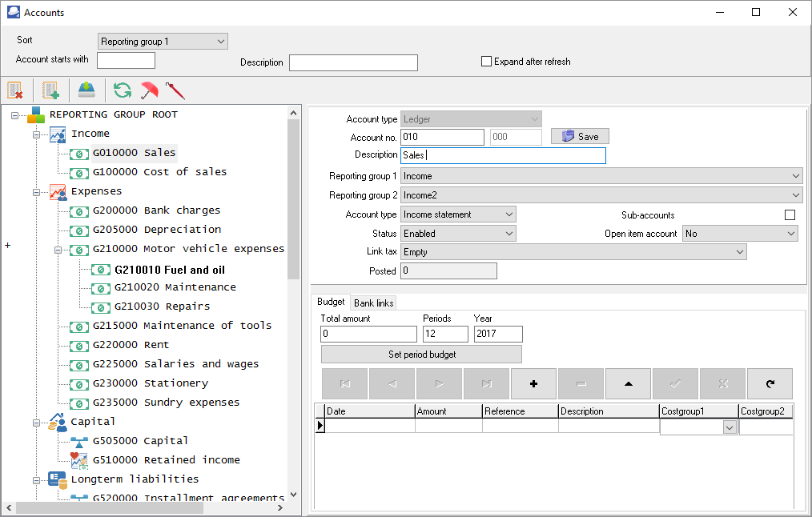Tick the Sub-accounts checkbox

790,214
